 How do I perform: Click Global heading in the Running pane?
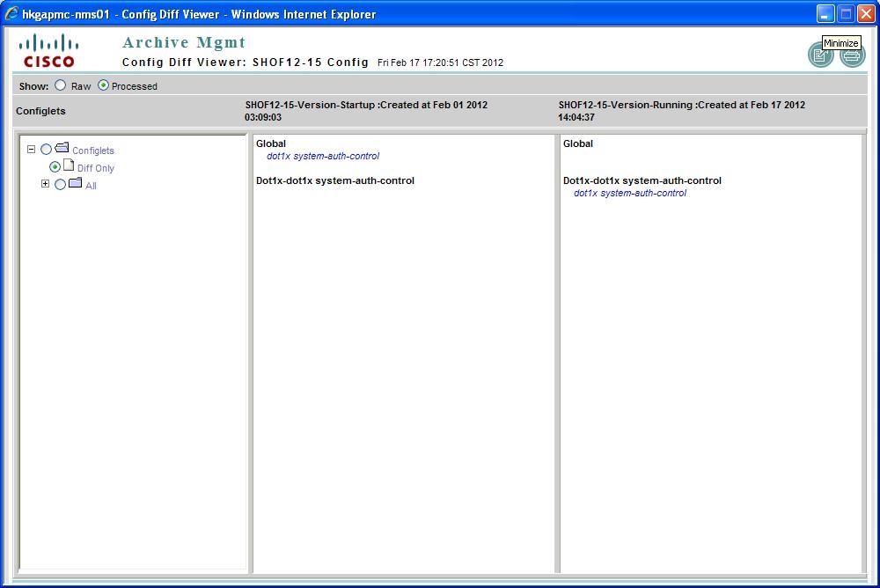(578, 143)
